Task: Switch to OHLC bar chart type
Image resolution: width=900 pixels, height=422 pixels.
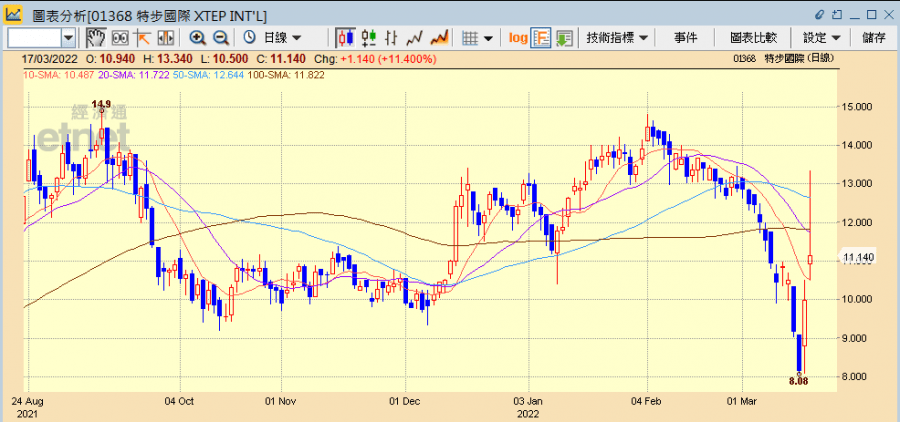Action: (x=391, y=38)
